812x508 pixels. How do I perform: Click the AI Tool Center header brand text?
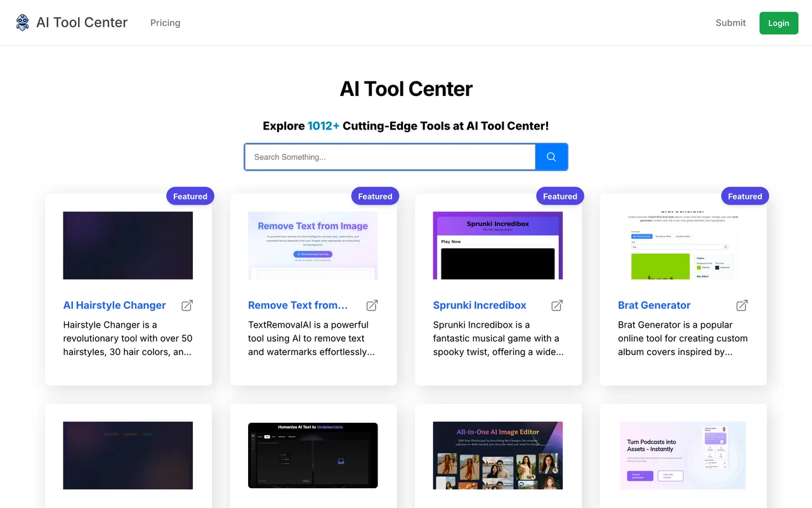click(x=82, y=23)
